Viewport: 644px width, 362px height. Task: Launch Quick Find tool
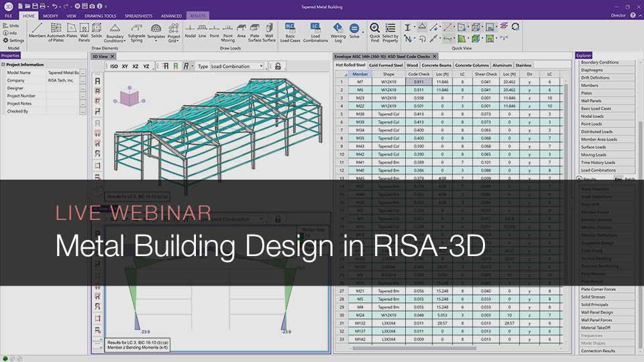(x=374, y=31)
